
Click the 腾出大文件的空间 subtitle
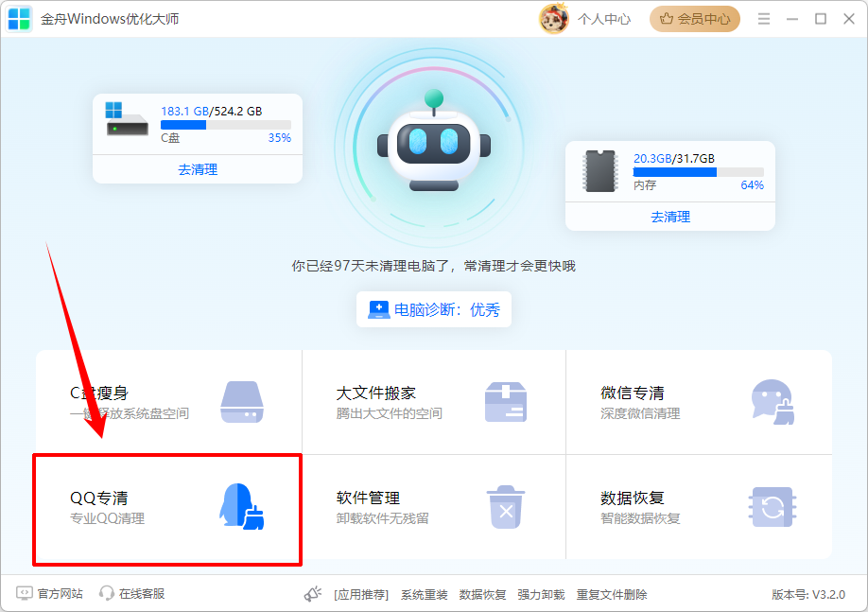[390, 413]
